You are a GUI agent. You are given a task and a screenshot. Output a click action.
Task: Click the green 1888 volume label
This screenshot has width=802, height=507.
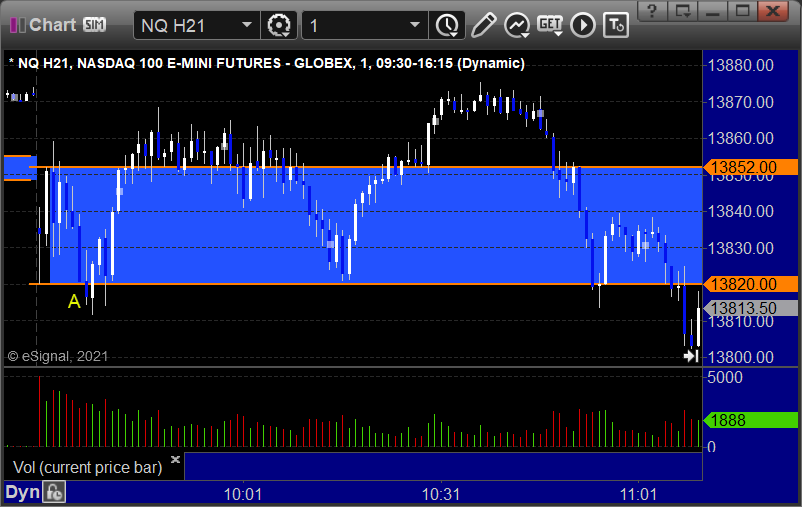(750, 420)
